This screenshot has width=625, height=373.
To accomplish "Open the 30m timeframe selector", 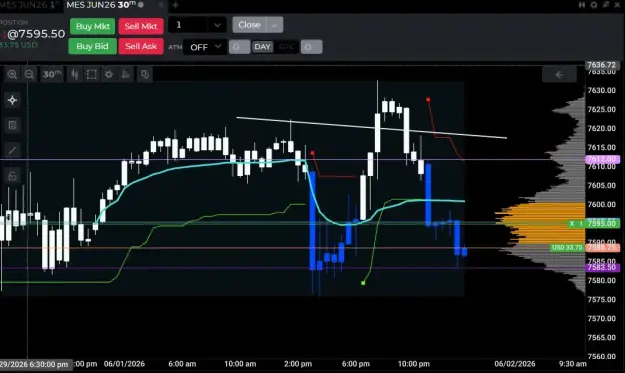I will click(52, 75).
